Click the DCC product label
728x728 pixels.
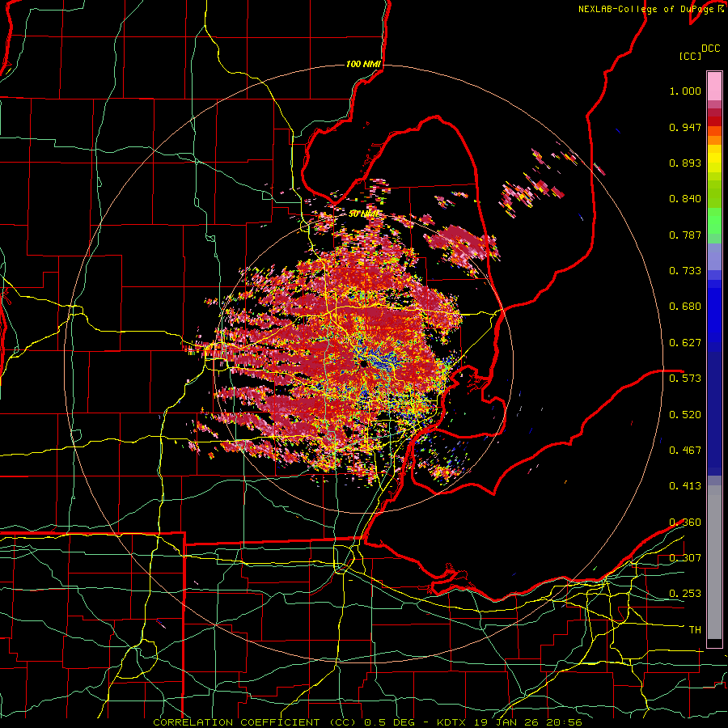click(710, 49)
